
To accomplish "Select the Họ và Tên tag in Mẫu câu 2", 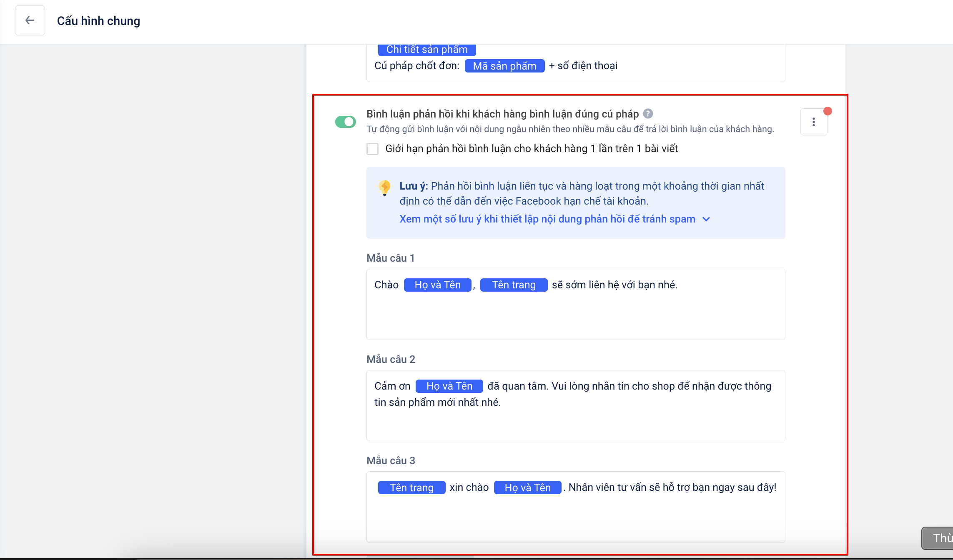I will [449, 386].
